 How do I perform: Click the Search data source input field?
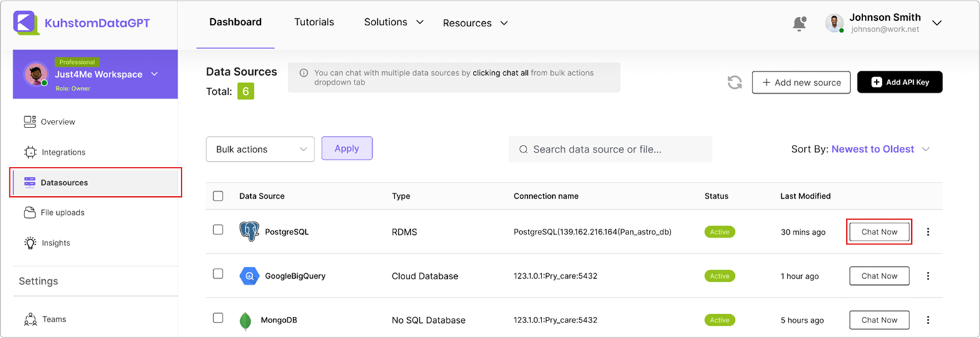pyautogui.click(x=610, y=149)
